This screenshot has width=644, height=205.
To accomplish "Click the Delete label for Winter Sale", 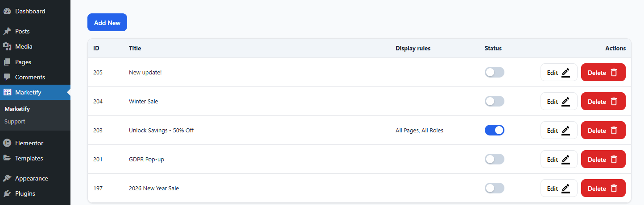I will pos(597,102).
